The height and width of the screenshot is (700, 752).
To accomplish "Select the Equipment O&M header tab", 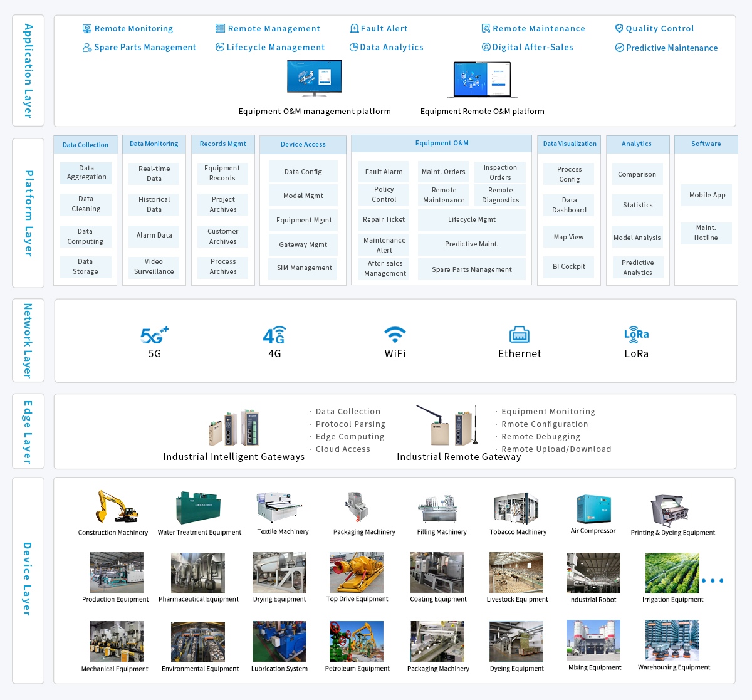I will pyautogui.click(x=442, y=144).
